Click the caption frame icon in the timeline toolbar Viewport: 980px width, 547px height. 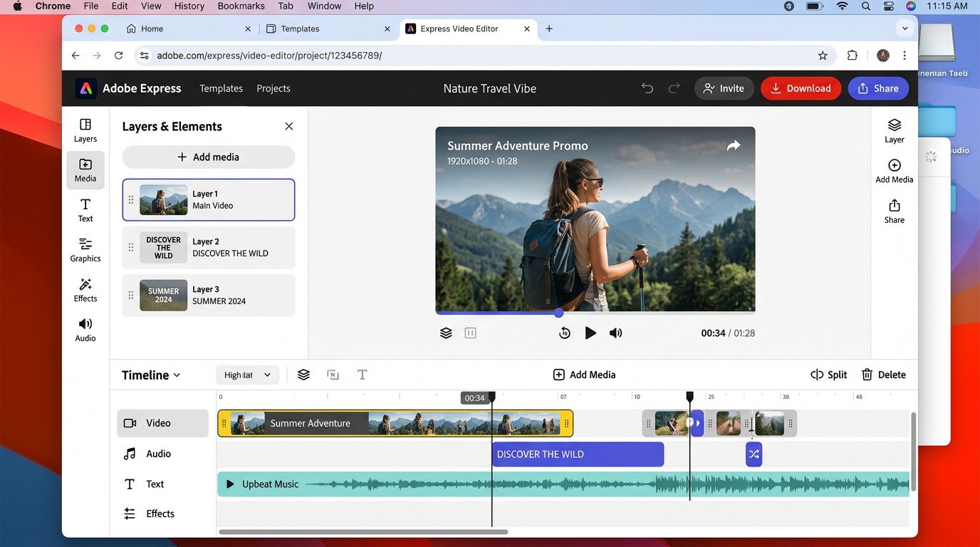pyautogui.click(x=333, y=375)
